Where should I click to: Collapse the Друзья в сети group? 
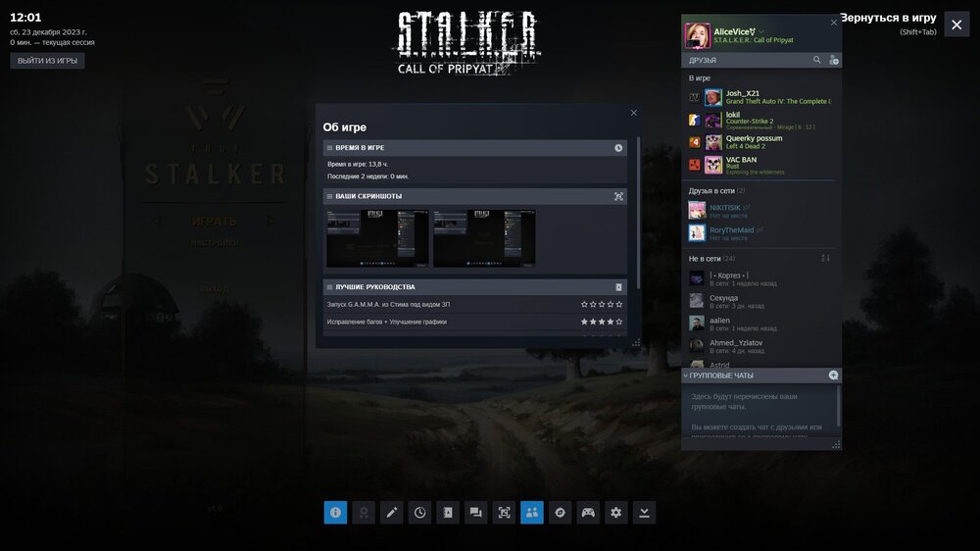click(716, 191)
